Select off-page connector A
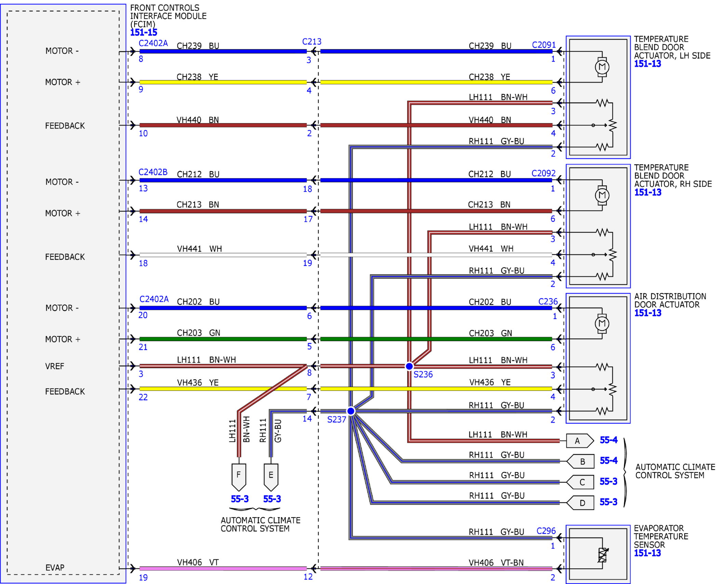The image size is (728, 584). tap(580, 440)
